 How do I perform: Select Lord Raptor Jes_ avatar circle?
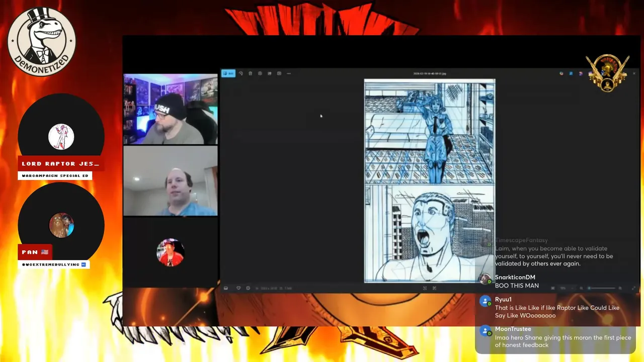[x=61, y=137]
